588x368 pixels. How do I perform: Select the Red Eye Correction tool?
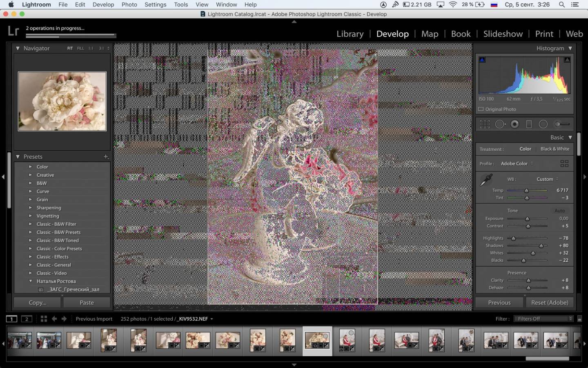[515, 124]
